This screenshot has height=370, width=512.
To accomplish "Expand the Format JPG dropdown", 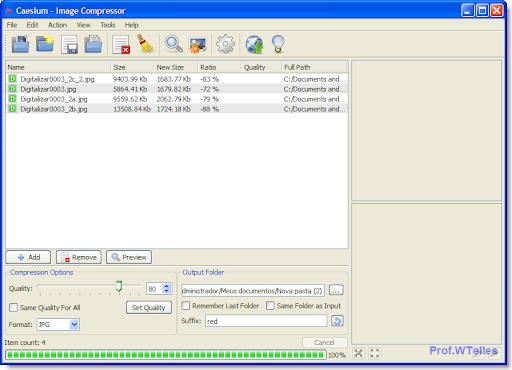I will pos(74,324).
